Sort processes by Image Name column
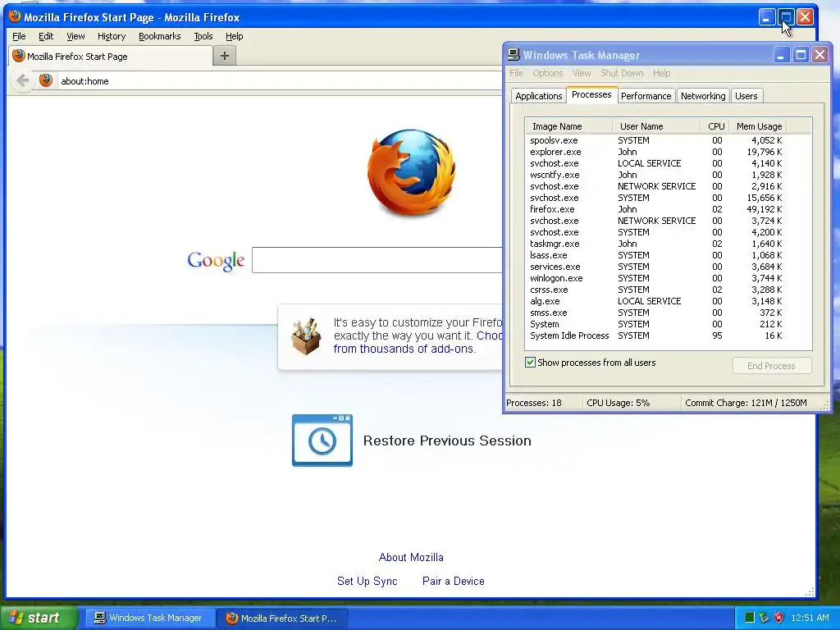Viewport: 840px width, 630px height. [x=568, y=126]
